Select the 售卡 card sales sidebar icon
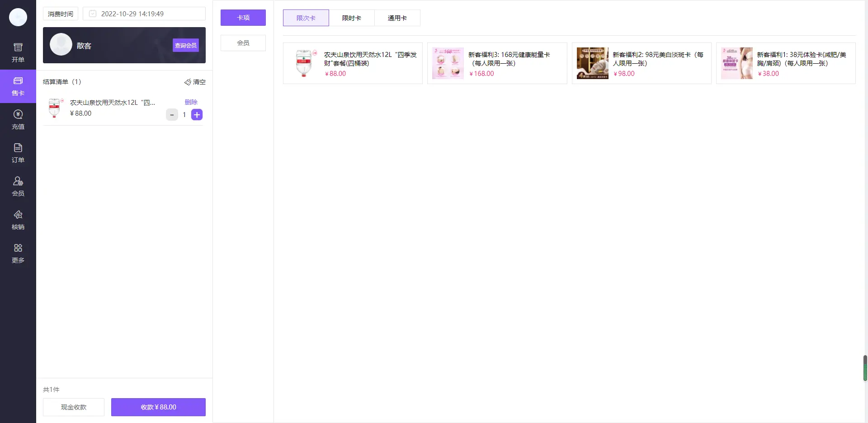868x423 pixels. 18,86
